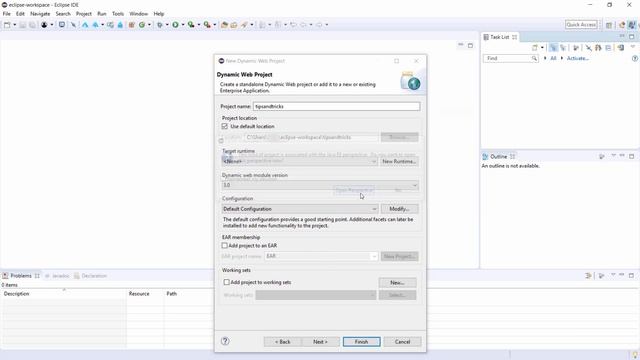The image size is (640, 360).
Task: Open the Project menu
Action: (84, 13)
